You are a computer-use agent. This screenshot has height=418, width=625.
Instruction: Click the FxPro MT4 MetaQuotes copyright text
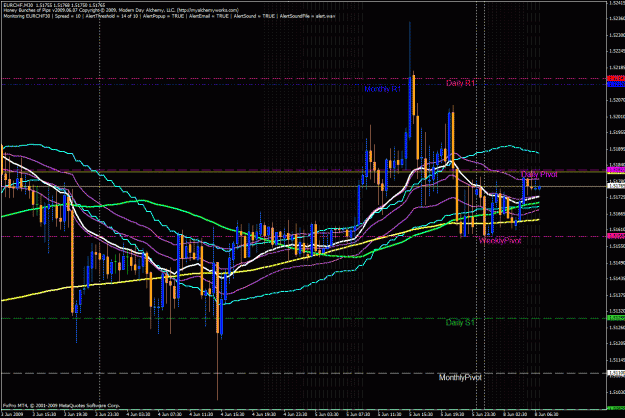[x=61, y=405]
